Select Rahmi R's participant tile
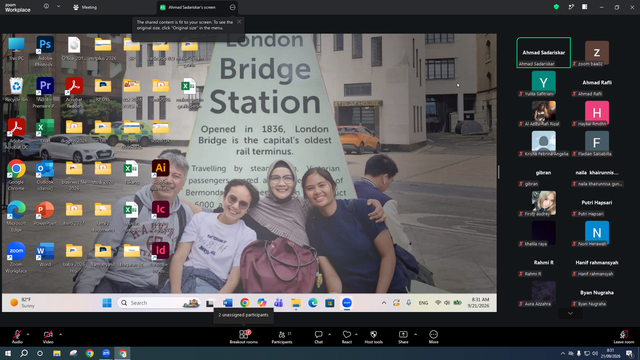Image resolution: width=640 pixels, height=360 pixels. pos(544,263)
